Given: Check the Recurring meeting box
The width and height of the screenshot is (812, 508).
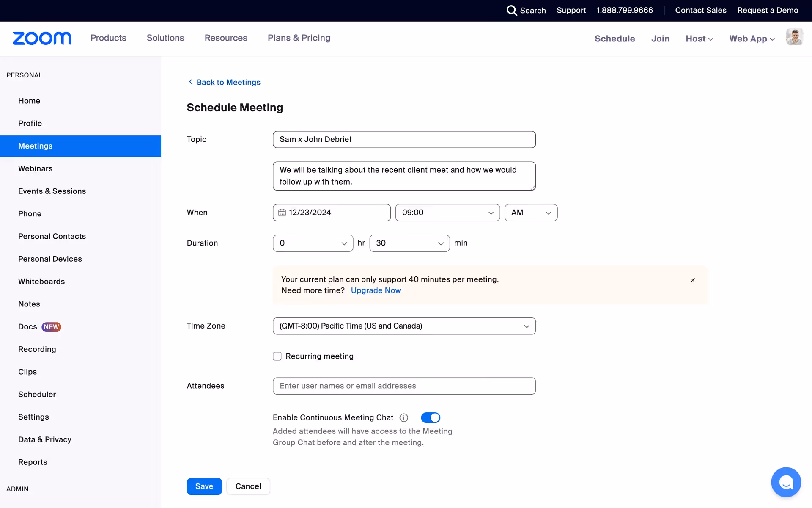Looking at the screenshot, I should pyautogui.click(x=277, y=356).
